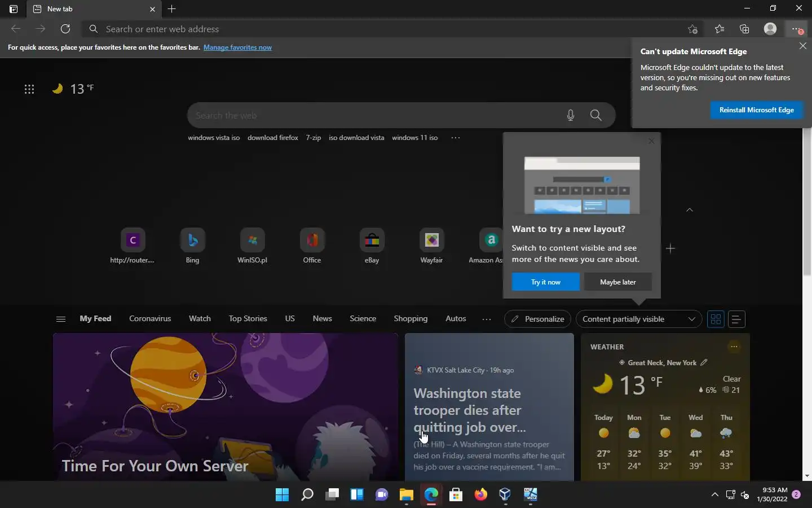Open the Bing quick link tile
The image size is (812, 508).
click(192, 246)
